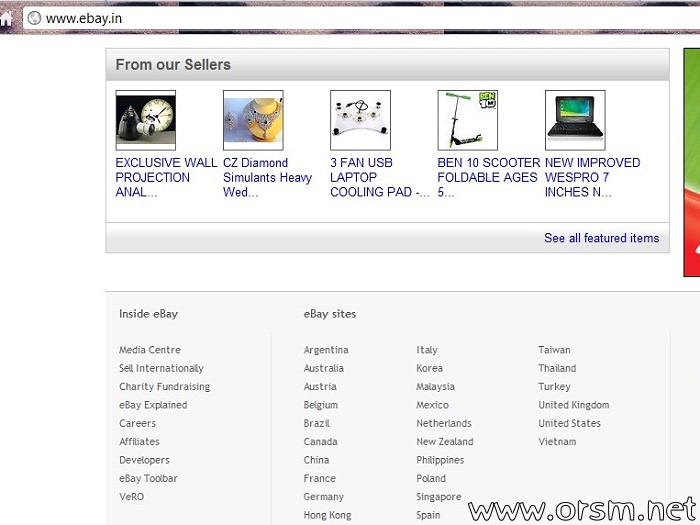Go to eBay Philippines site
The height and width of the screenshot is (525, 700).
tap(440, 460)
